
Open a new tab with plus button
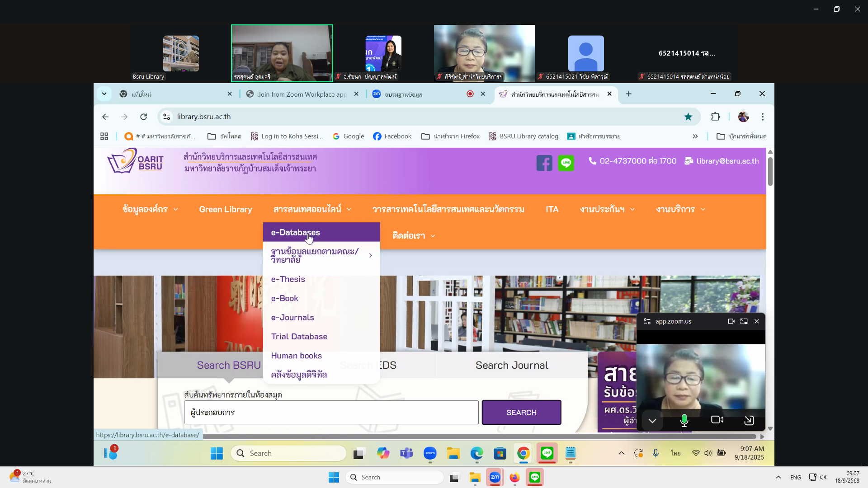(629, 94)
